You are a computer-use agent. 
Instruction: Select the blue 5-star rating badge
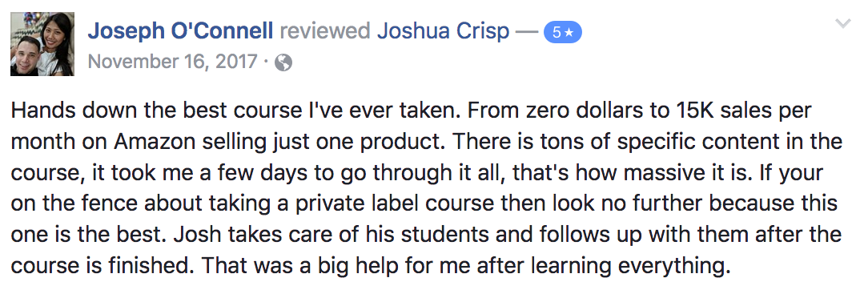pyautogui.click(x=562, y=33)
